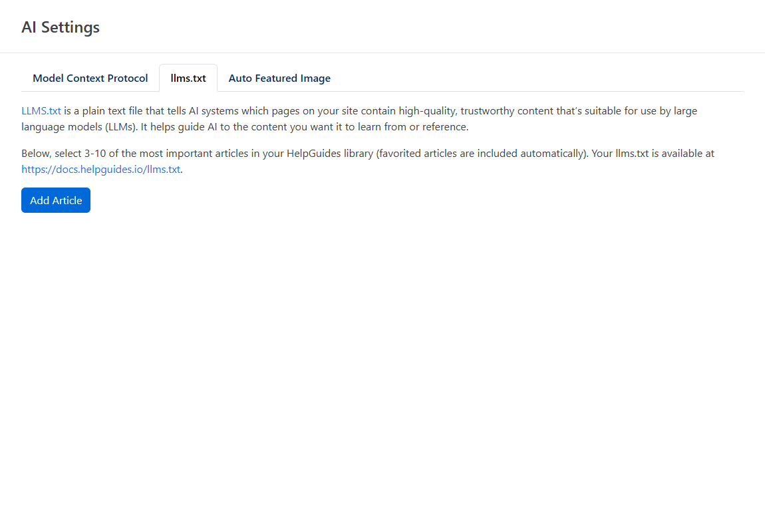Image resolution: width=765 pixels, height=532 pixels.
Task: Select the llms.txt tab
Action: pyautogui.click(x=188, y=78)
